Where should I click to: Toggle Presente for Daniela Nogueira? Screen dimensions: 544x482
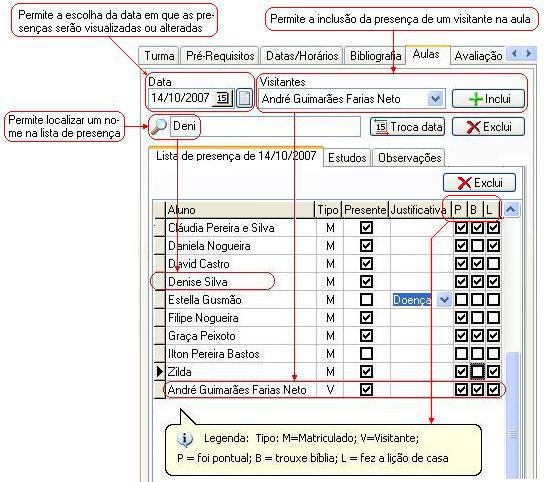pyautogui.click(x=366, y=246)
